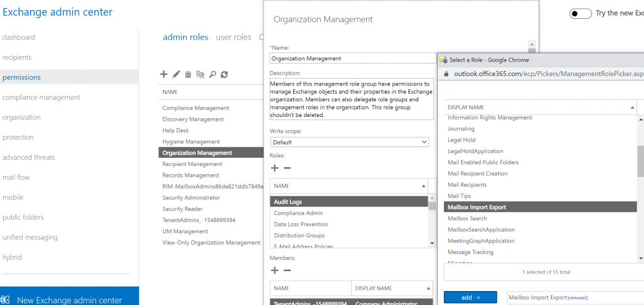This screenshot has height=305, width=644.
Task: Click the edit pencil icon in admin roles toolbar
Action: (x=176, y=74)
